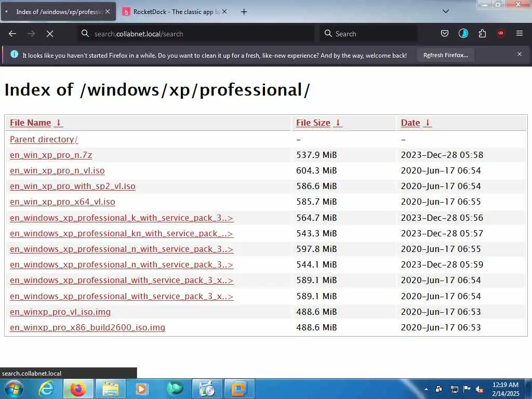532x399 pixels.
Task: Open a new tab with plus button
Action: [x=244, y=12]
